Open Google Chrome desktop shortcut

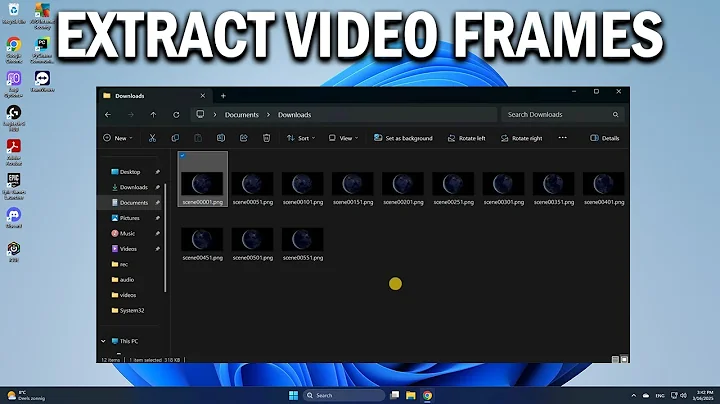click(x=14, y=50)
